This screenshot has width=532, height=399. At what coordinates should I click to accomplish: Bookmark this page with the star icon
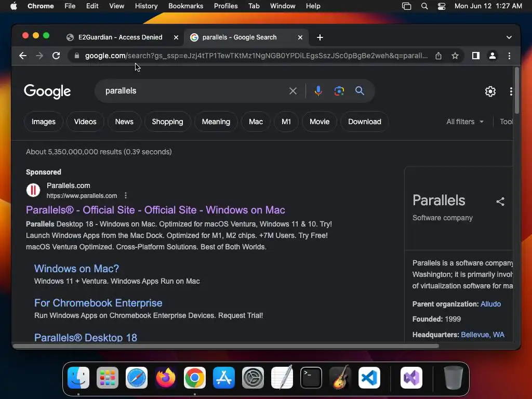coord(455,56)
